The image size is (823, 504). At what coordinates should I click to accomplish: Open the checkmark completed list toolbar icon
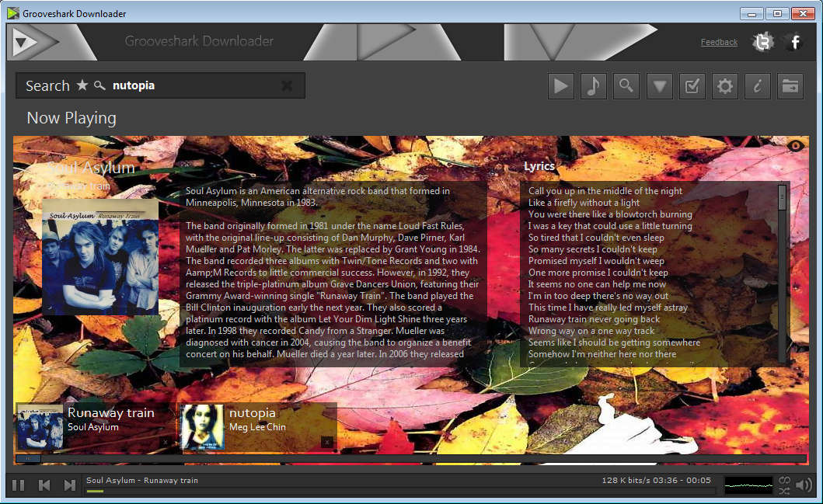pos(692,85)
